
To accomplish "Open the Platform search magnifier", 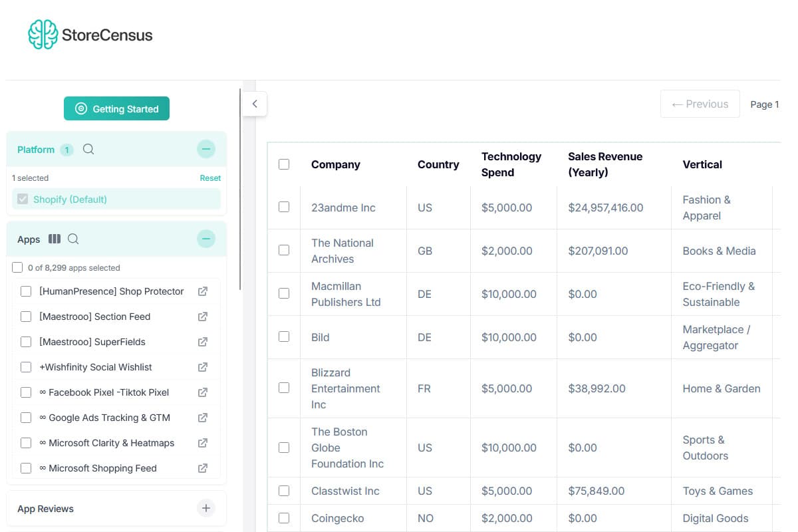I will 88,150.
